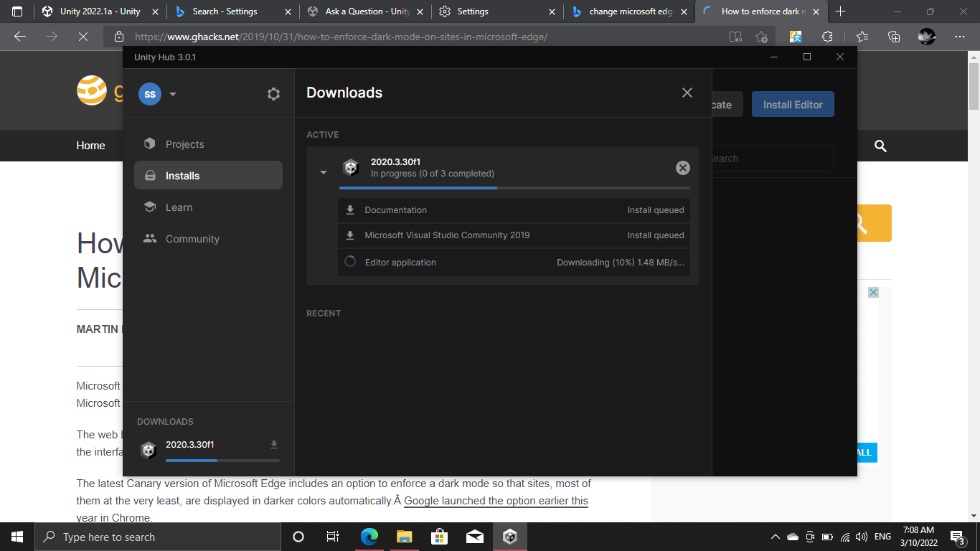
Task: Click the Windows taskbar search box
Action: [158, 537]
